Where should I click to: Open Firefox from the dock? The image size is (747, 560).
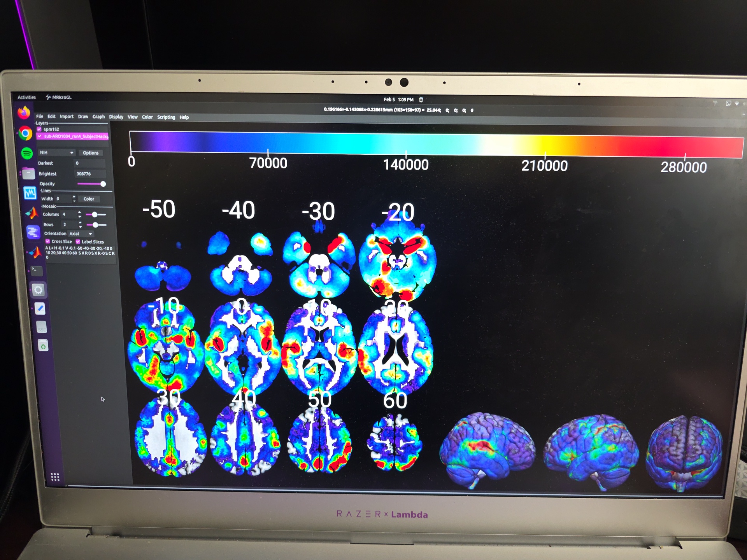(x=24, y=113)
